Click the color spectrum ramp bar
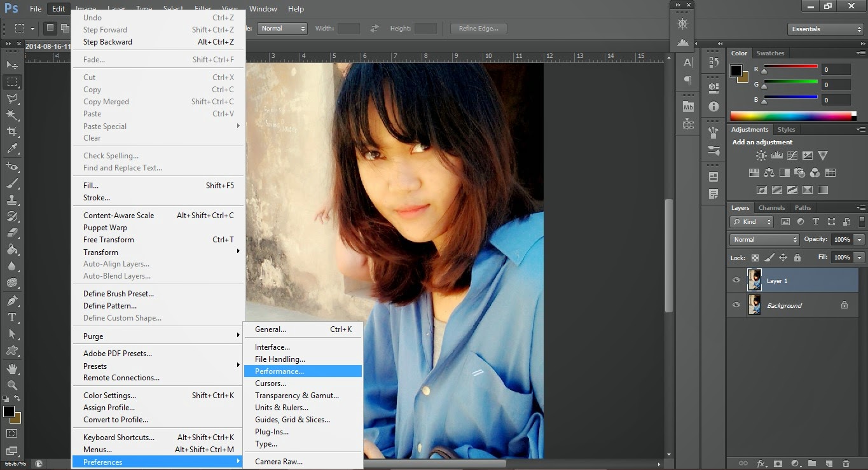 pyautogui.click(x=792, y=116)
